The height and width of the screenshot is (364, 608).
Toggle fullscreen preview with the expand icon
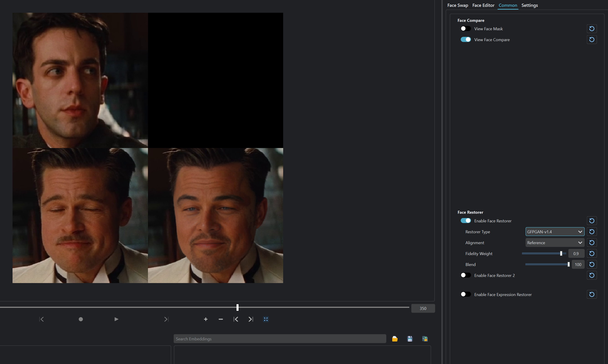[x=265, y=319]
